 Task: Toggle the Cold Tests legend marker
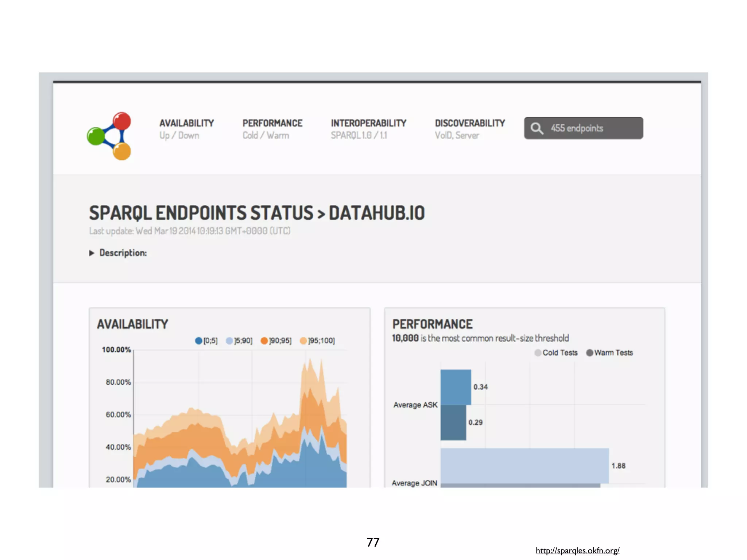pos(538,353)
